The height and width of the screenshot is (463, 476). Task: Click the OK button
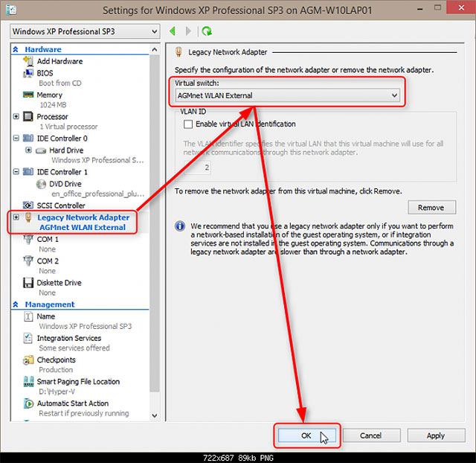coord(307,435)
